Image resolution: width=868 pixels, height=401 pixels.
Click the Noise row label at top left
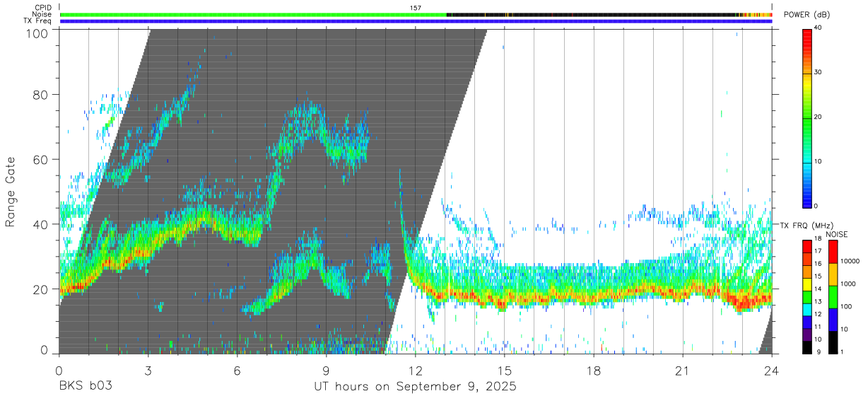42,14
